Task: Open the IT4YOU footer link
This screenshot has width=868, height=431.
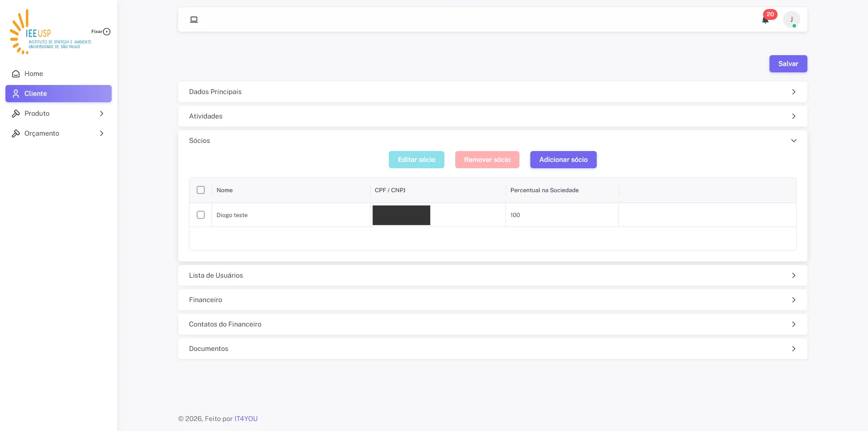Action: (x=246, y=419)
